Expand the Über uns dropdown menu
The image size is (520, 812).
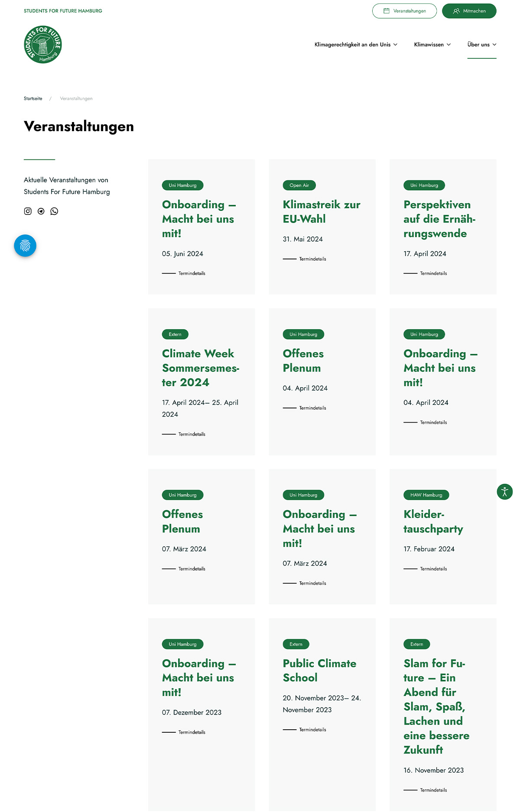tap(482, 45)
